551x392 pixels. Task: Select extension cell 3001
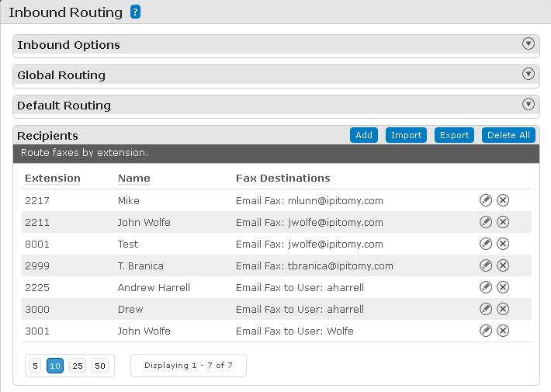pos(37,331)
